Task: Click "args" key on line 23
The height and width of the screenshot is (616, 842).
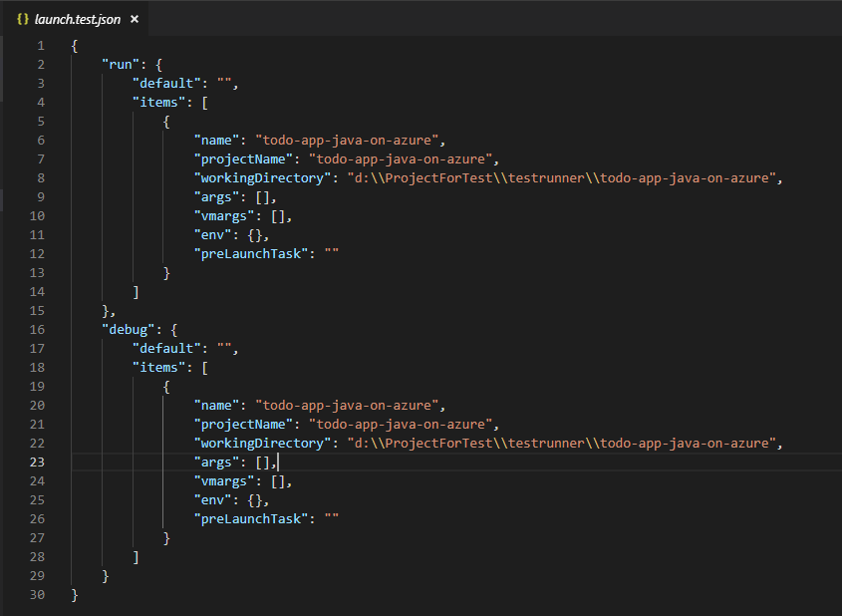Action: 216,462
